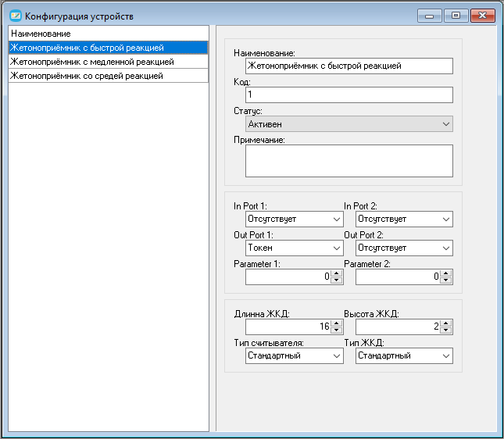Close the Конфигурация устройств window

482,16
